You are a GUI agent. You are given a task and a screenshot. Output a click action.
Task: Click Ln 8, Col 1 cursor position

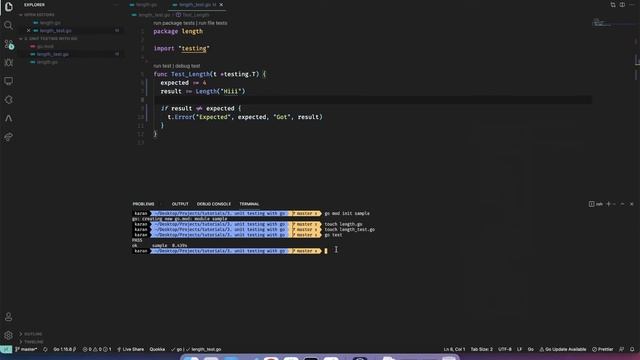point(454,349)
